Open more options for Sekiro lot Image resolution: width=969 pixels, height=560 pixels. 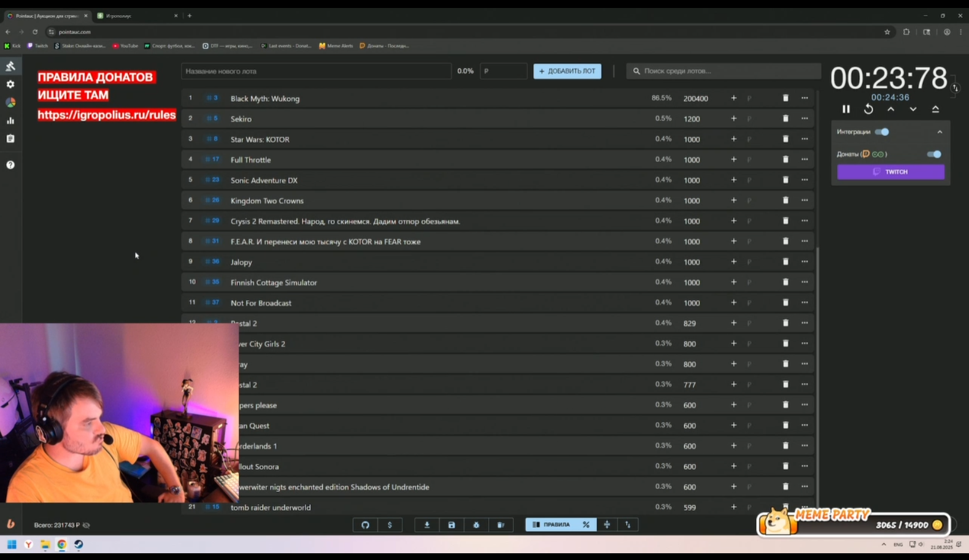(805, 118)
